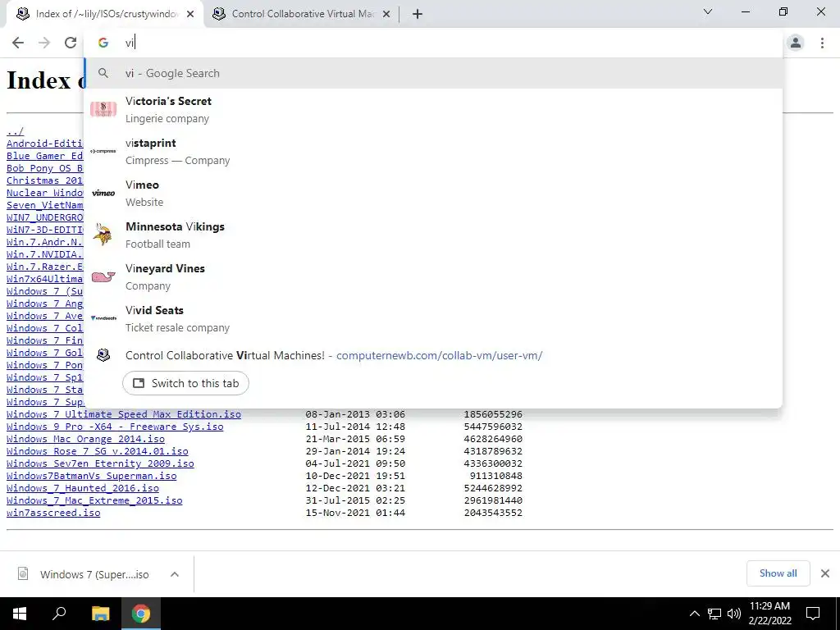Click the Vimeo logo thumbnail
This screenshot has height=630, width=840.
click(103, 193)
